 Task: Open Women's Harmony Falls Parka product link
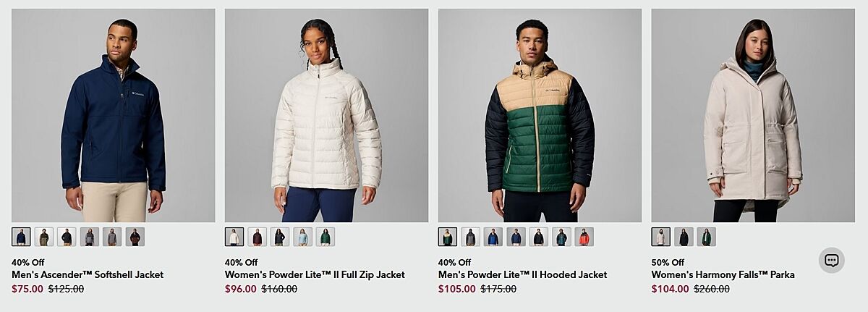pos(723,274)
